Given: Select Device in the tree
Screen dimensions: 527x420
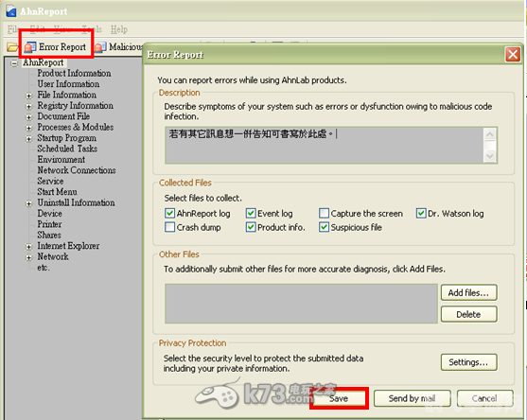Looking at the screenshot, I should tap(49, 214).
